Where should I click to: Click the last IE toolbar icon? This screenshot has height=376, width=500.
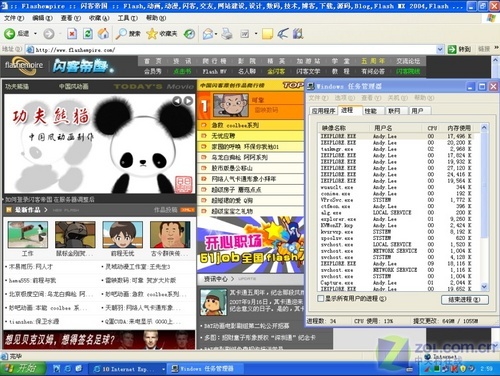298,33
